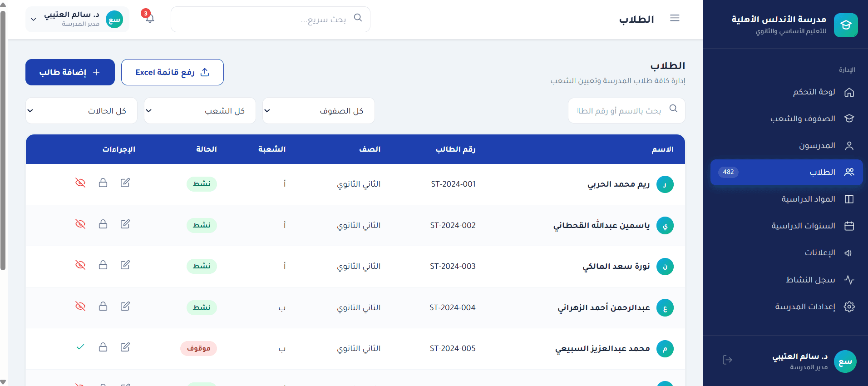Click the سع avatar in sidebar footer
Image resolution: width=868 pixels, height=386 pixels.
[x=845, y=361]
